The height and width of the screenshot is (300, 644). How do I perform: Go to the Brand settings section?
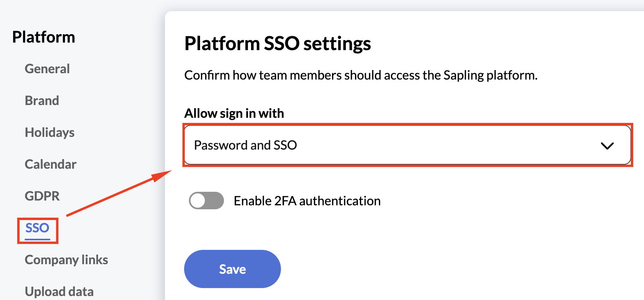tap(42, 101)
